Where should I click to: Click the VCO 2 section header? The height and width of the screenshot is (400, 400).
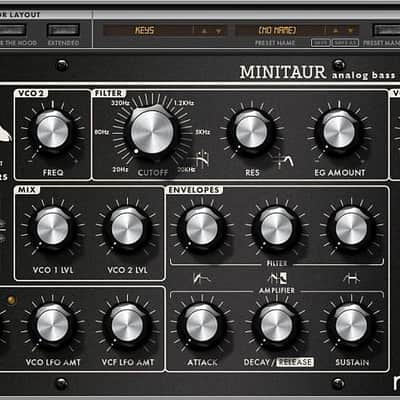31,93
